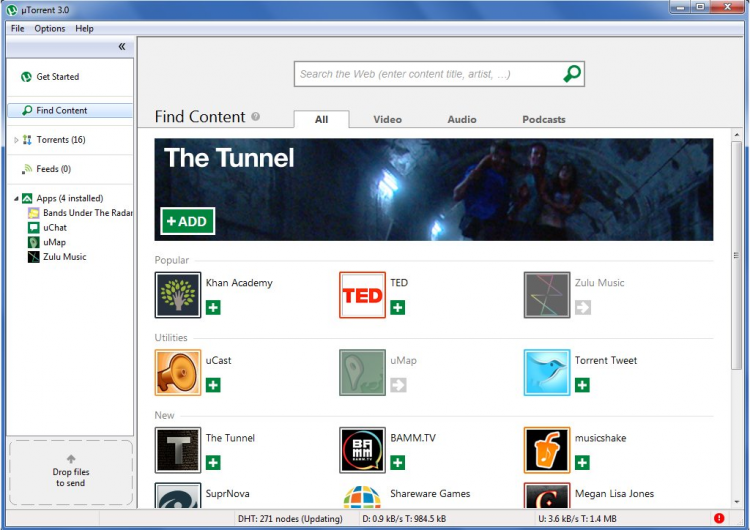Viewport: 750px width, 530px height.
Task: Select uChat app in sidebar
Action: click(55, 228)
